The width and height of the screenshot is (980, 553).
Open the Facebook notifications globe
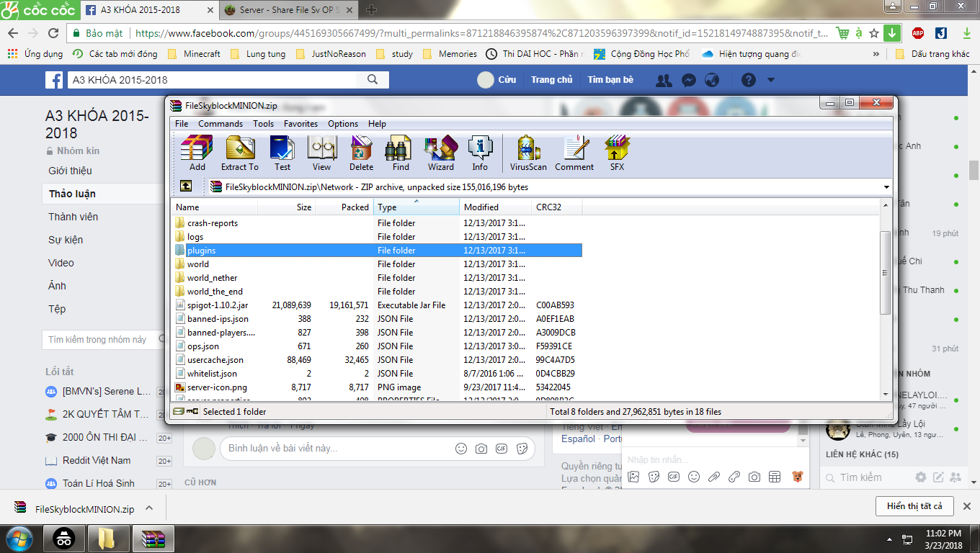712,80
